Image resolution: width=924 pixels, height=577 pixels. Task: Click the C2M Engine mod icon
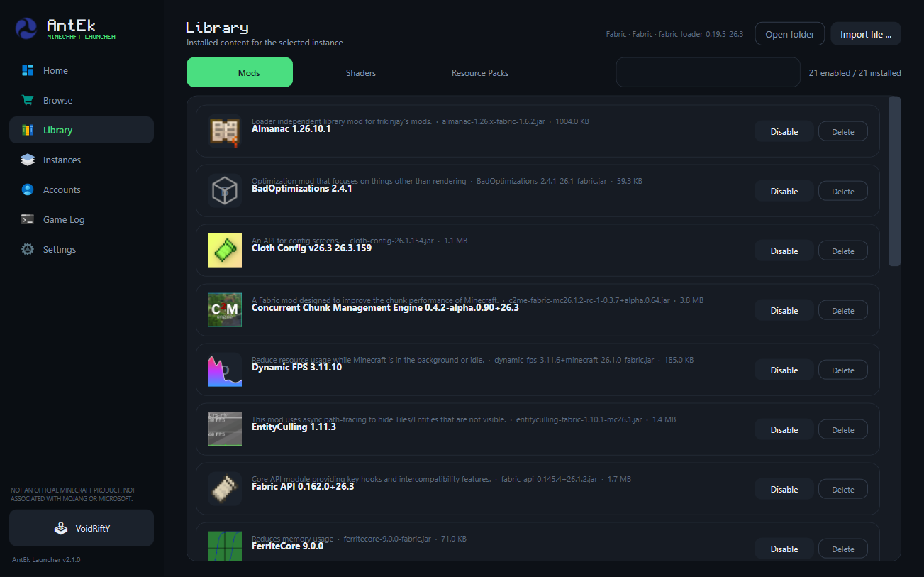(x=225, y=310)
